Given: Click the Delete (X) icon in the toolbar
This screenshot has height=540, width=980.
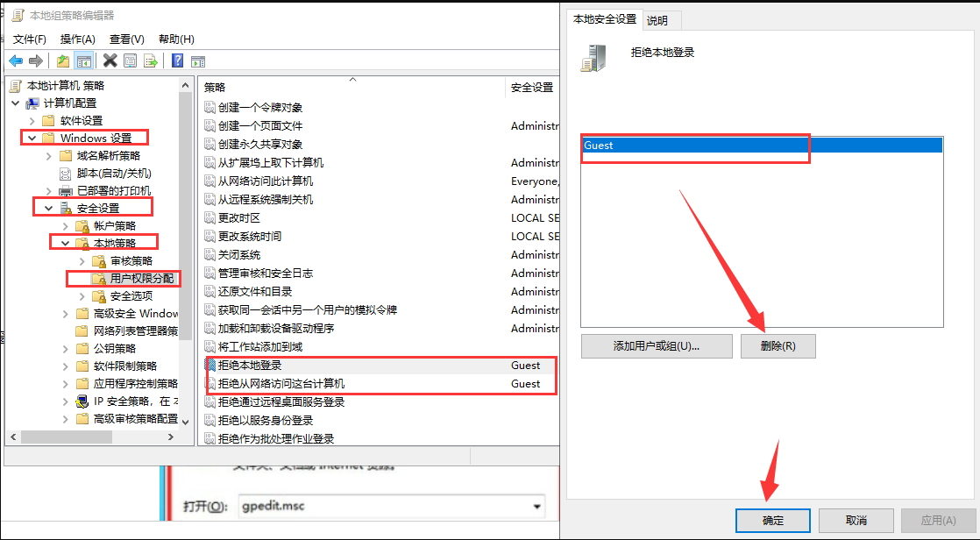Looking at the screenshot, I should [110, 60].
